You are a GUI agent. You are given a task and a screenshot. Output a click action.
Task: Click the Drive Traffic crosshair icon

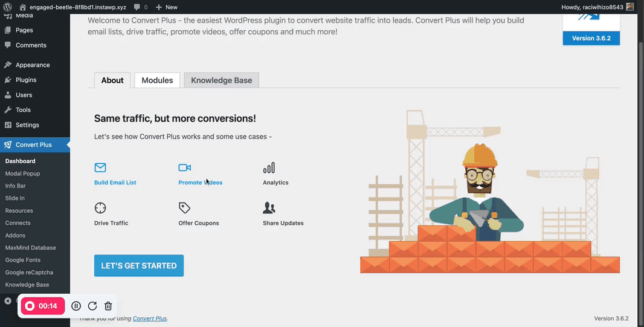(100, 208)
